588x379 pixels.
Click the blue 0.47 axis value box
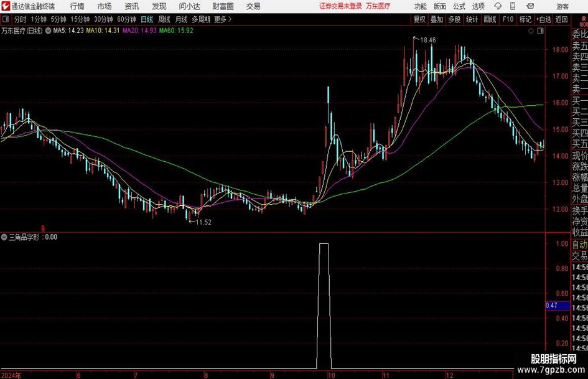pos(558,306)
